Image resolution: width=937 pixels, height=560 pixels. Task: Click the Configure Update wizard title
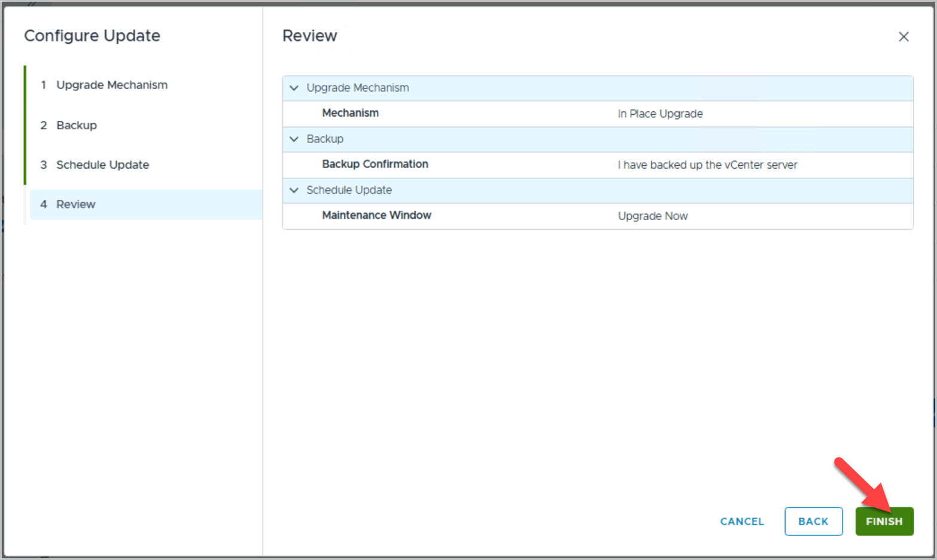click(92, 36)
